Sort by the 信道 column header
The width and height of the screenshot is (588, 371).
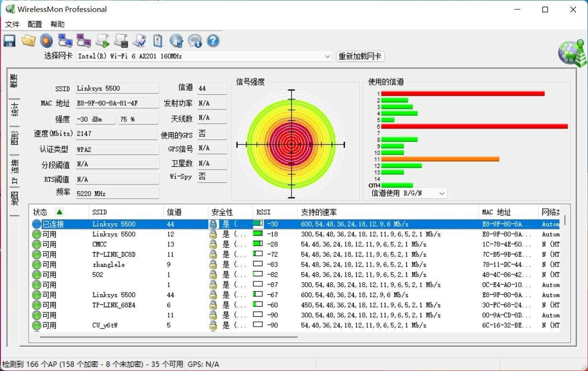pyautogui.click(x=186, y=212)
